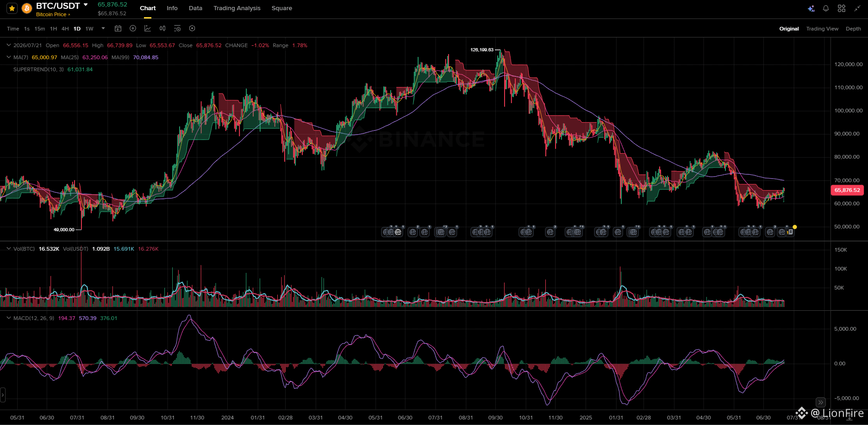Click the 2025 date axis label
This screenshot has width=868, height=425.
586,418
